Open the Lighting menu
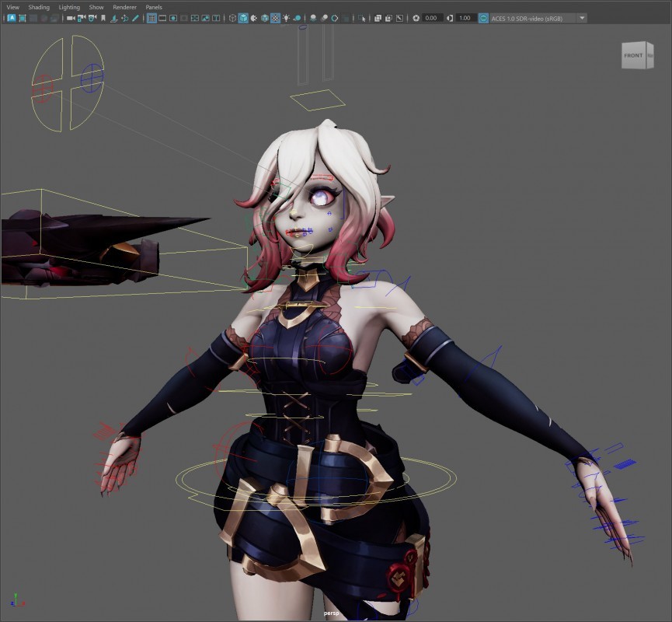The height and width of the screenshot is (622, 672). click(x=69, y=7)
